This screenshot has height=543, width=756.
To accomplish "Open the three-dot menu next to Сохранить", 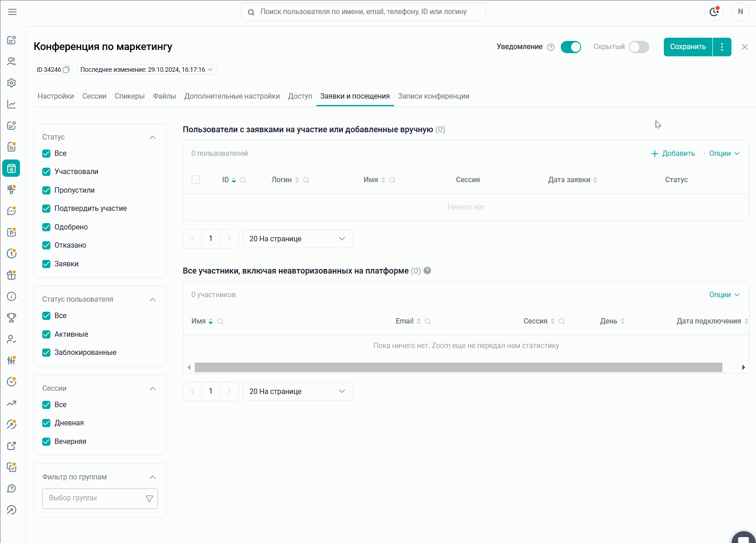I will [x=722, y=47].
